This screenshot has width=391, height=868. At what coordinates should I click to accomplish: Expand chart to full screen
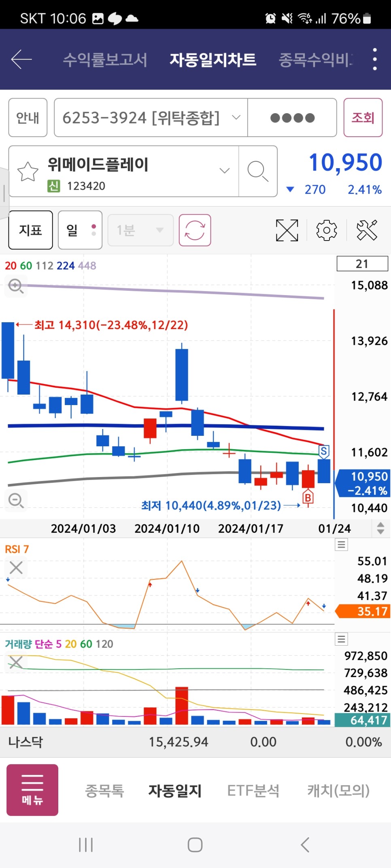tap(287, 230)
